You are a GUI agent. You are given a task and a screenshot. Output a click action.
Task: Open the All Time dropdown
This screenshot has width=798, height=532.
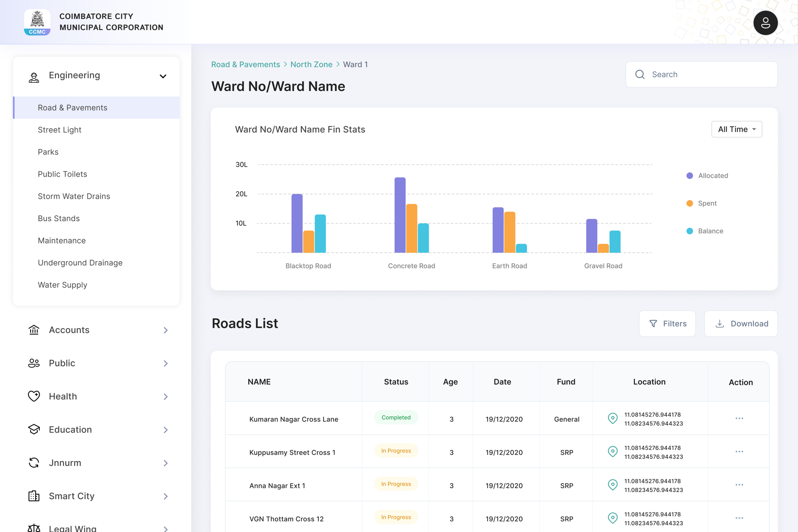pos(737,129)
